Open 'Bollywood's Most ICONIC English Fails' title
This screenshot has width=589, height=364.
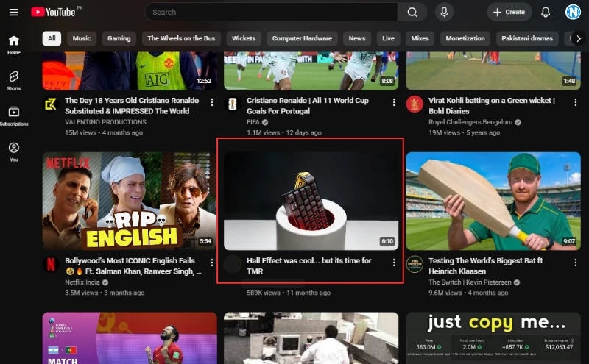[133, 265]
